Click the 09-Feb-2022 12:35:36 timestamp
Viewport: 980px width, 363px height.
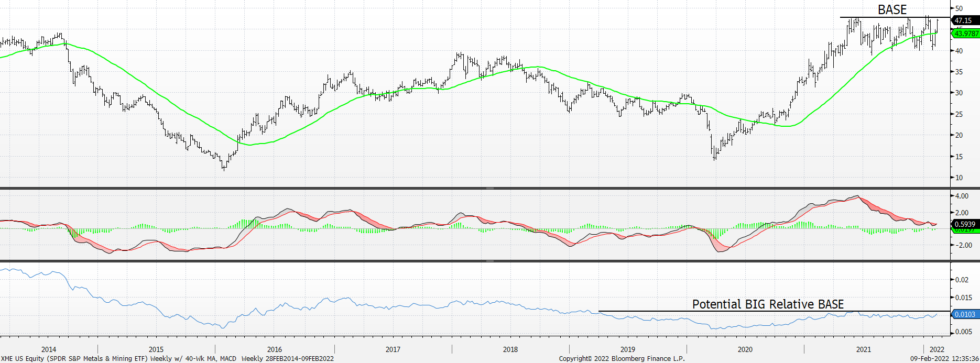point(944,359)
